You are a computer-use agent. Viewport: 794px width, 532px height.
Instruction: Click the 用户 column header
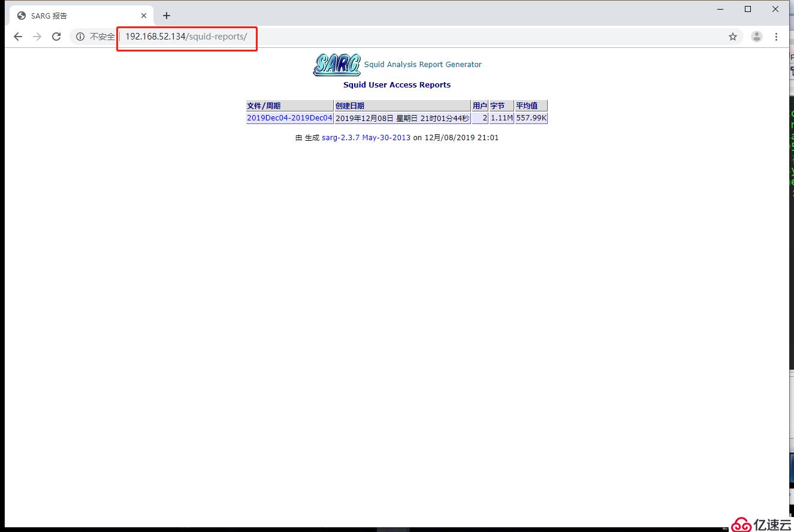tap(480, 105)
